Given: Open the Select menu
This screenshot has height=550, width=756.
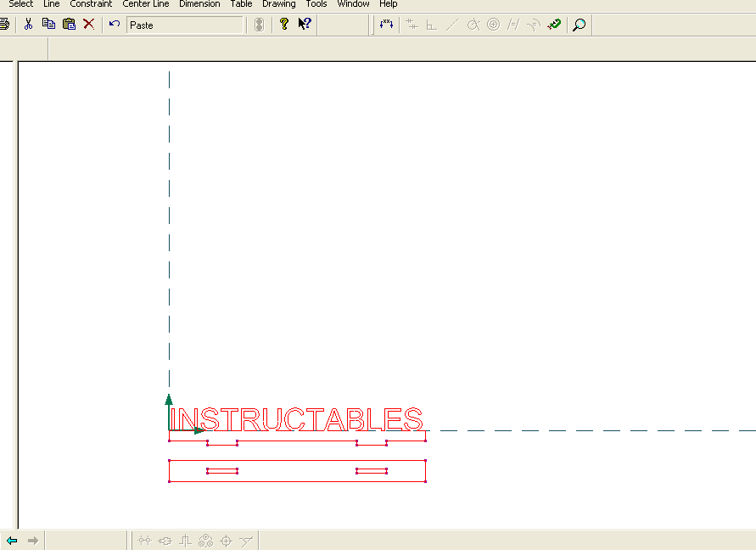Looking at the screenshot, I should coord(20,4).
